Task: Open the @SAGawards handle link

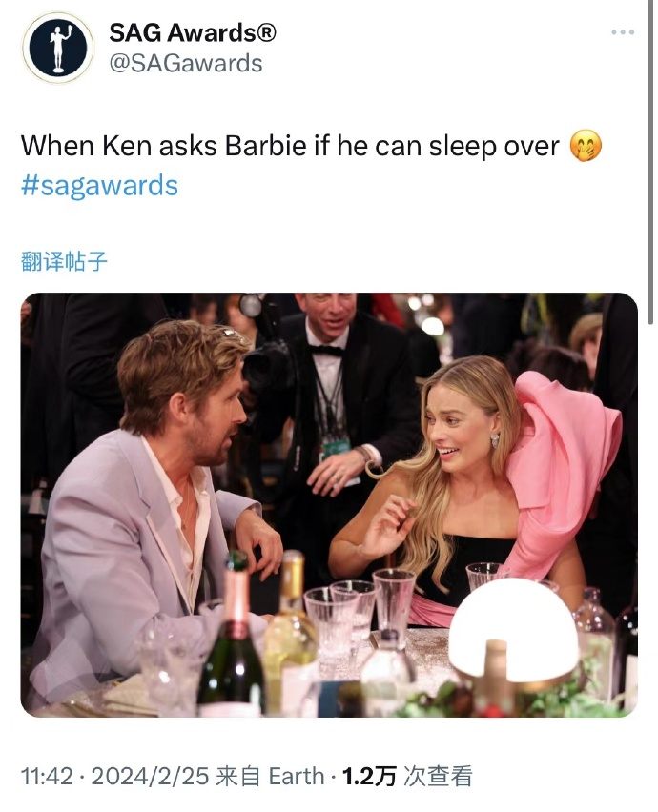Action: click(186, 64)
